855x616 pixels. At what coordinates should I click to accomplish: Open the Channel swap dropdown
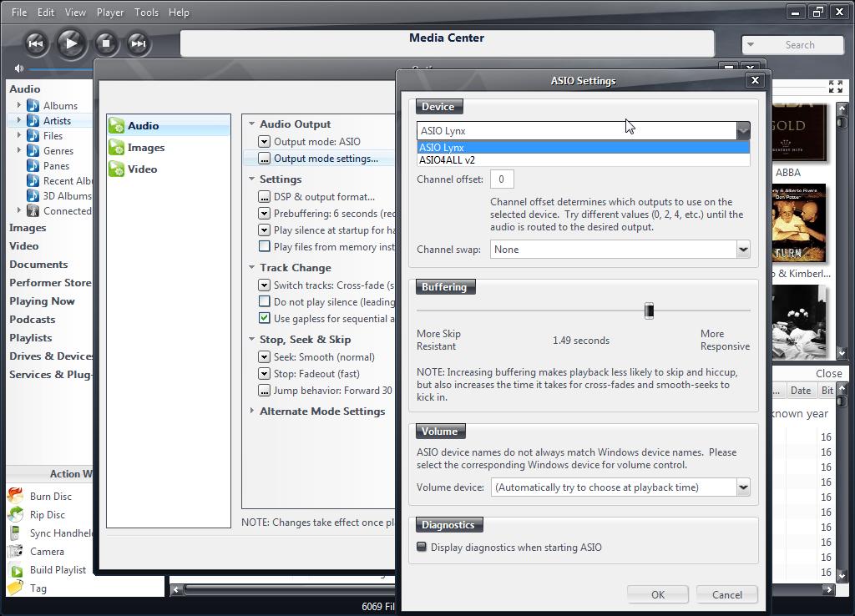point(742,250)
